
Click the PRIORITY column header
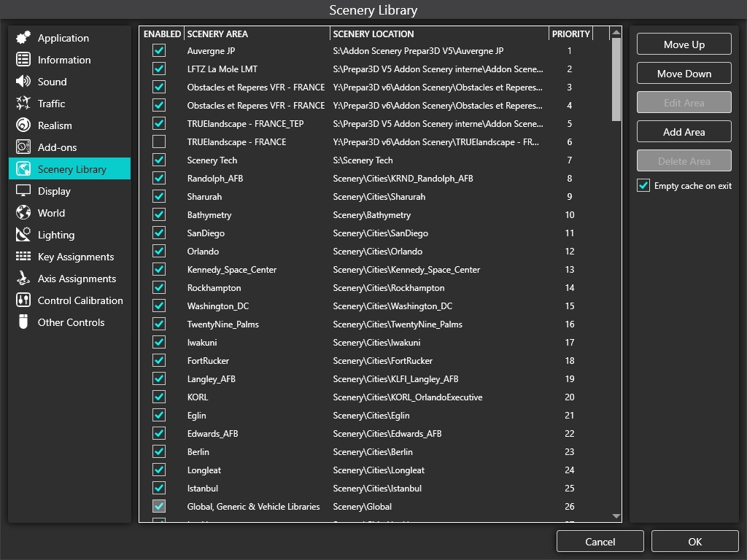coord(570,34)
